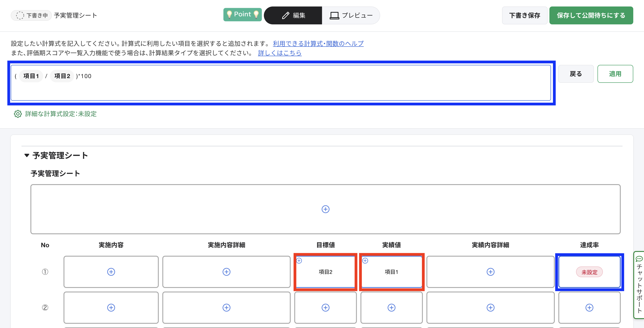The height and width of the screenshot is (328, 644).
Task: Click 保存して公開待ちにする button
Action: (591, 15)
